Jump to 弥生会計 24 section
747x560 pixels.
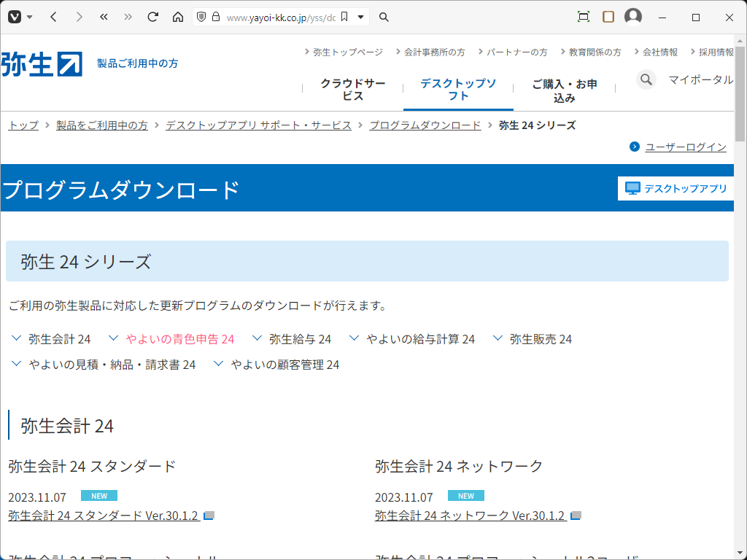(x=60, y=339)
